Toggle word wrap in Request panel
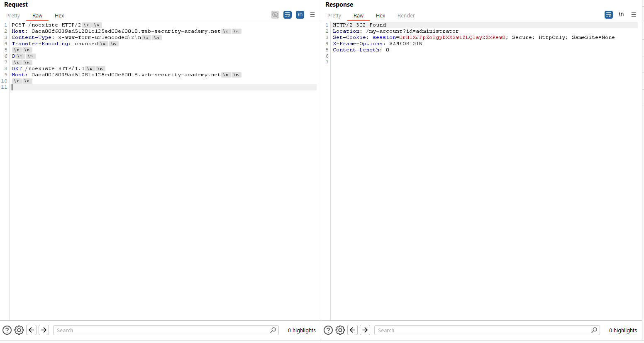Screen dimensions: 644x343 (x=288, y=15)
